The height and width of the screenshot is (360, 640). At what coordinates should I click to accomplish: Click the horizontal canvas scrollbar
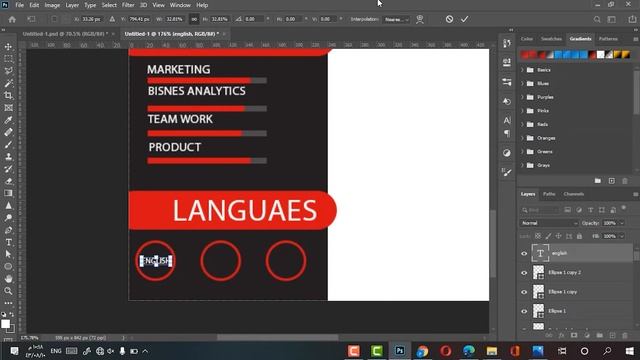tap(278, 338)
